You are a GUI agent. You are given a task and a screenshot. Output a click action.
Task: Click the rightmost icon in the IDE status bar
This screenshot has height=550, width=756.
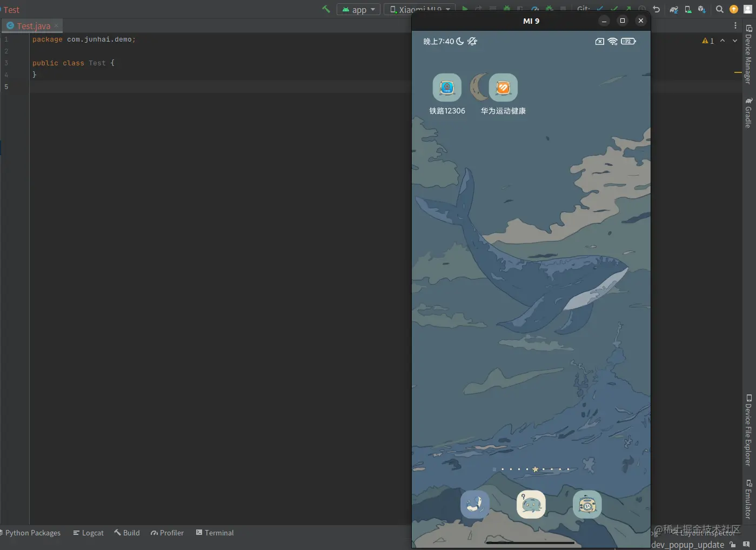[x=746, y=545]
